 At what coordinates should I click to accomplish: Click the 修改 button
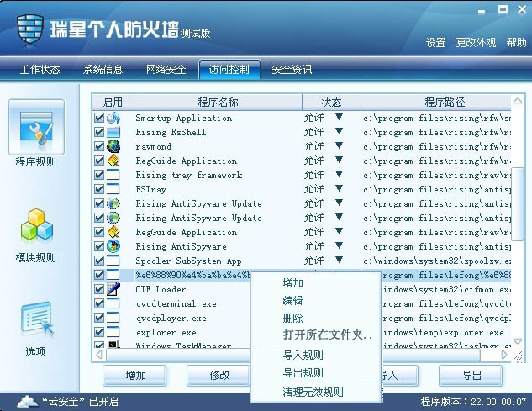point(219,376)
